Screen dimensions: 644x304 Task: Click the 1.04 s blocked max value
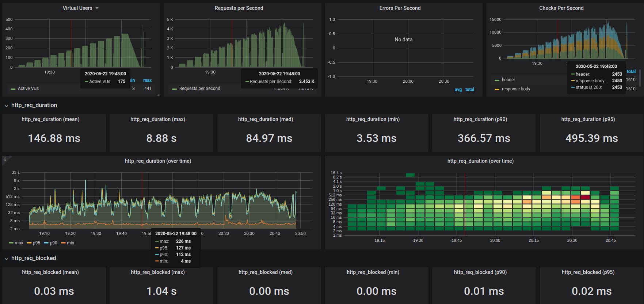[161, 291]
